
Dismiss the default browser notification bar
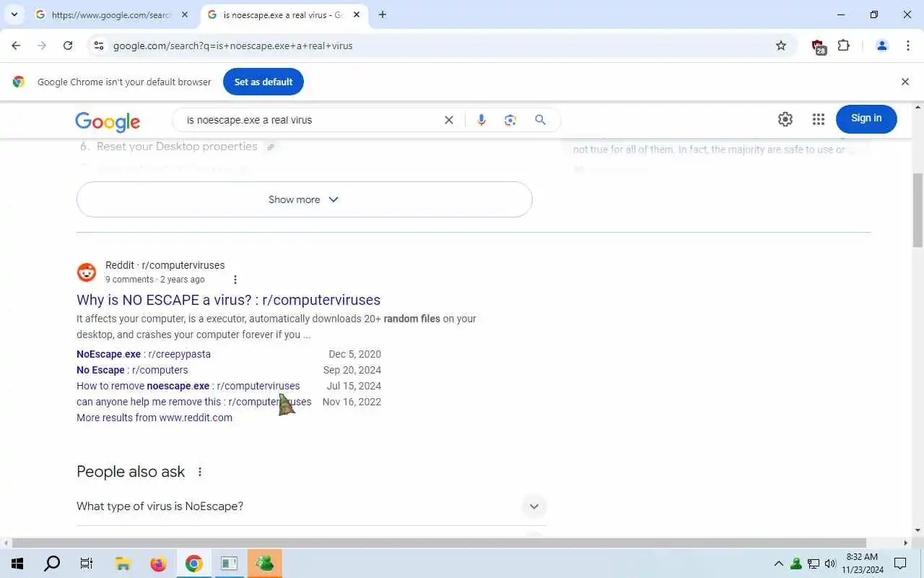click(905, 82)
